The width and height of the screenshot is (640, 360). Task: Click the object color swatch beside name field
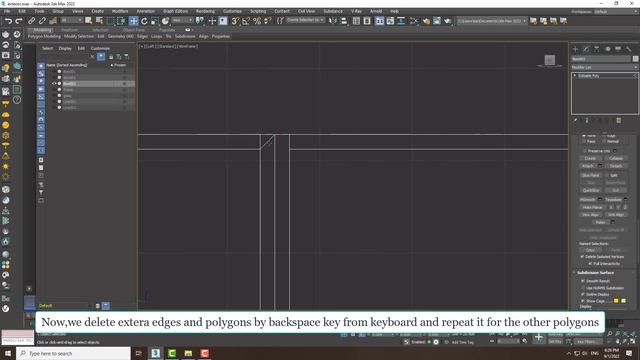pos(636,59)
